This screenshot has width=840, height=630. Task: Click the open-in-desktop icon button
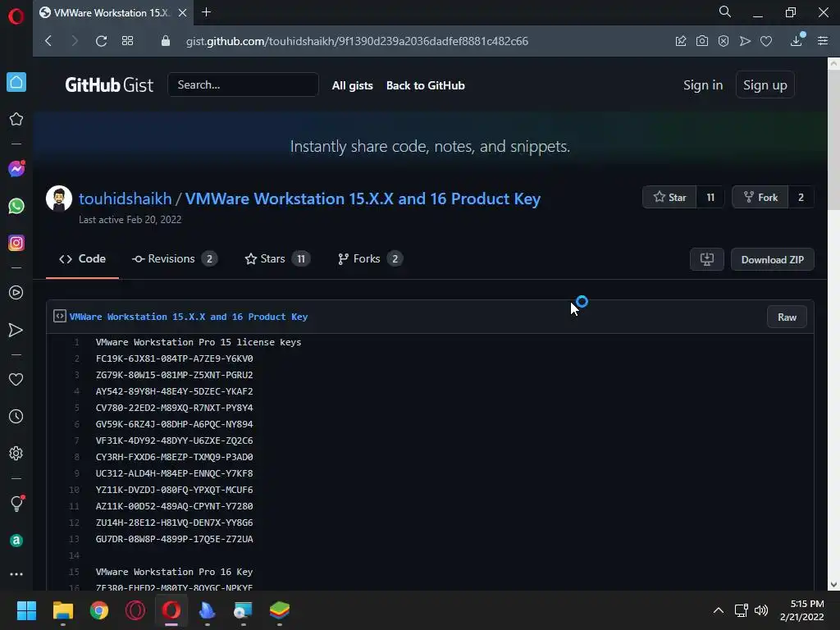tap(707, 259)
